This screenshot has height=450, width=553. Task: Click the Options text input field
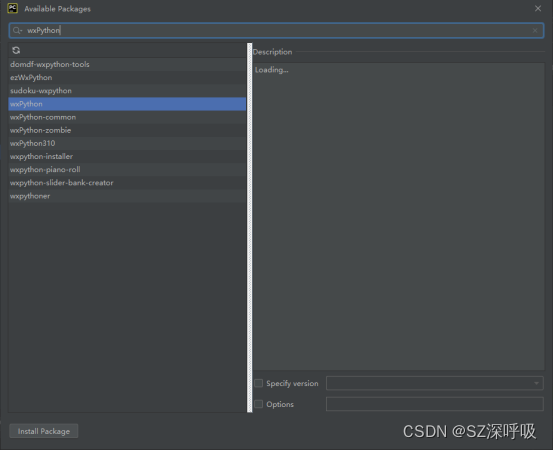(434, 404)
